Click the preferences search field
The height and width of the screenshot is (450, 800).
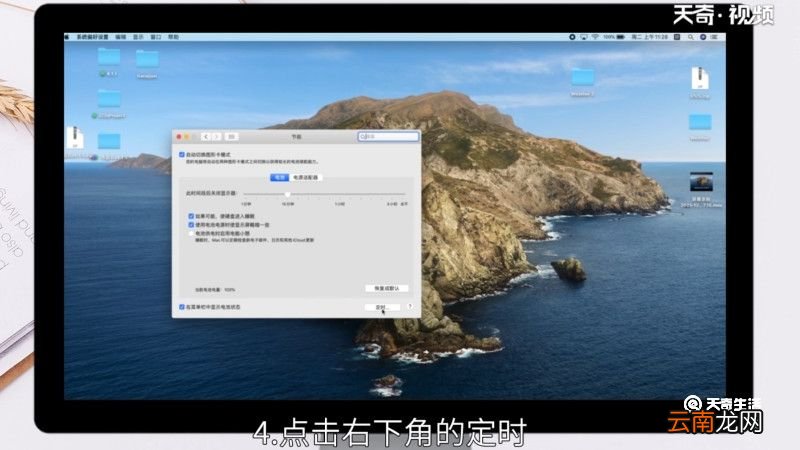click(x=388, y=137)
